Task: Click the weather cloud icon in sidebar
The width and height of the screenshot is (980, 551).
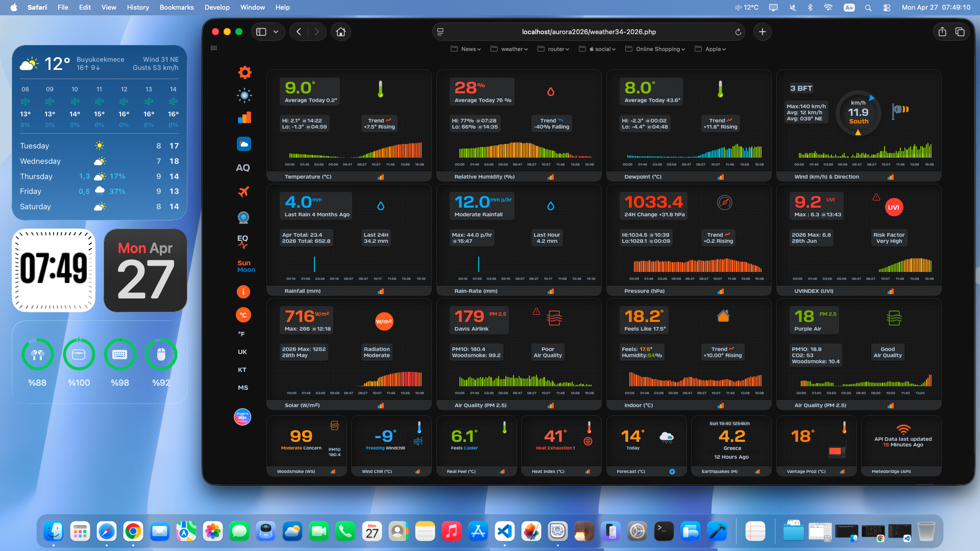Action: click(x=244, y=144)
